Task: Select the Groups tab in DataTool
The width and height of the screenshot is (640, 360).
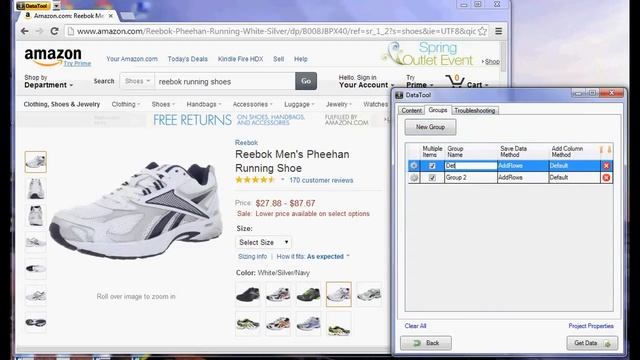Action: click(x=438, y=110)
